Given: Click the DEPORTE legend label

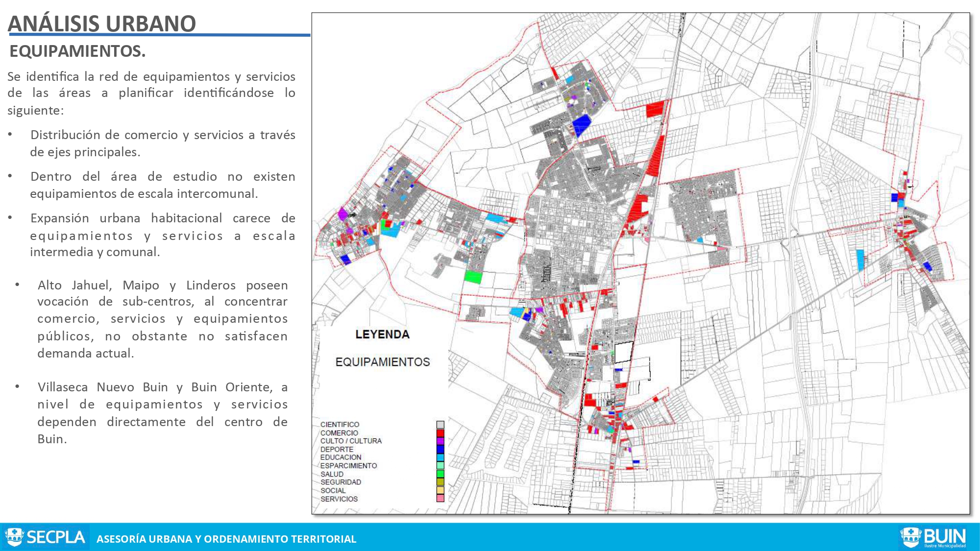Looking at the screenshot, I should click(337, 449).
